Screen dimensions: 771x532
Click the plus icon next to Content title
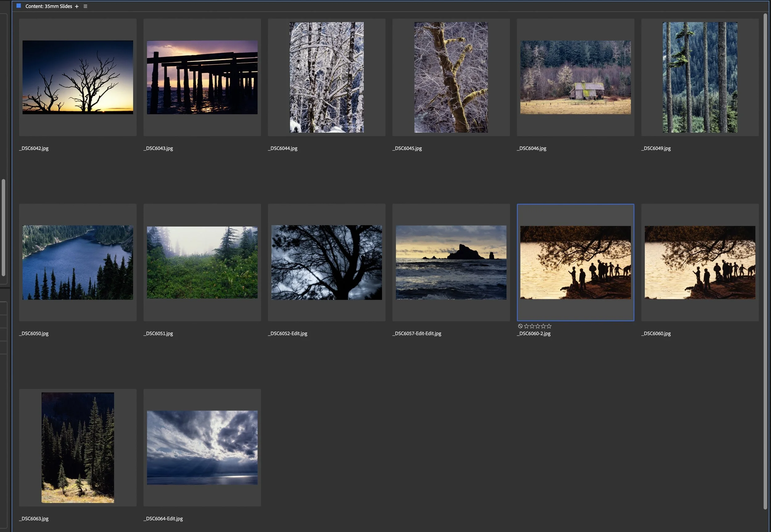[x=77, y=6]
